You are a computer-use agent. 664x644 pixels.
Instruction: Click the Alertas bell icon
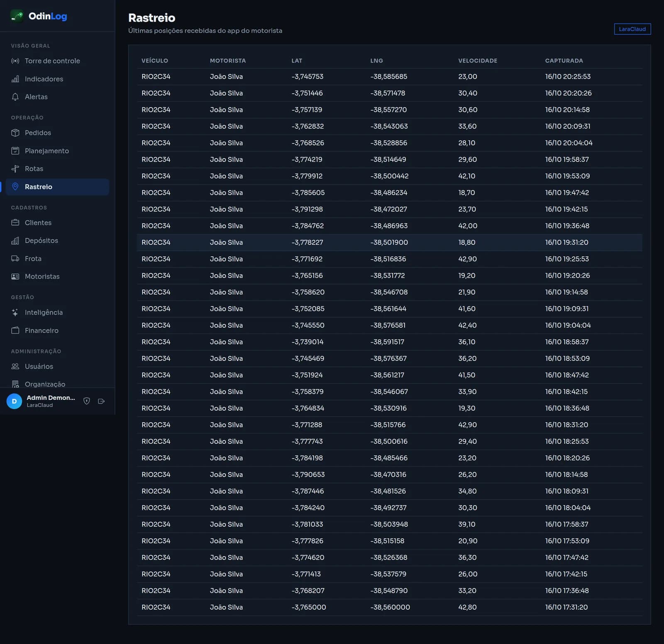(x=15, y=97)
